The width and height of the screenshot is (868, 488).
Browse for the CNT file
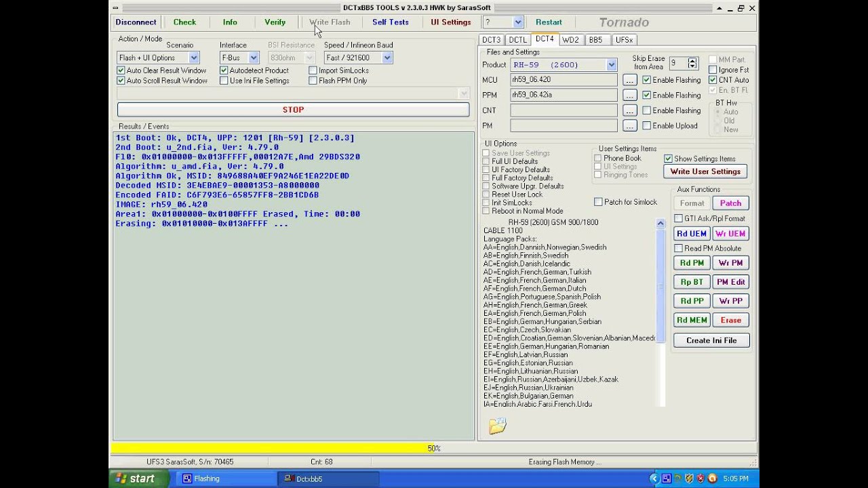pyautogui.click(x=629, y=110)
